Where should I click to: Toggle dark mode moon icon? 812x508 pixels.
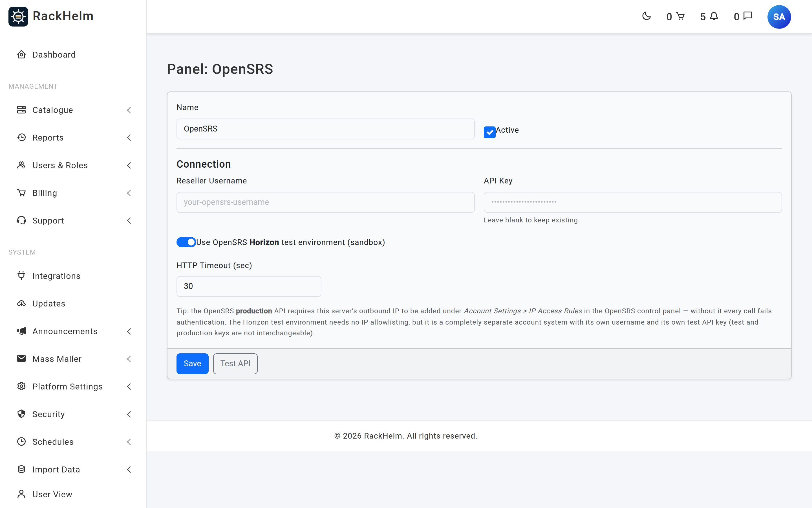click(x=646, y=16)
